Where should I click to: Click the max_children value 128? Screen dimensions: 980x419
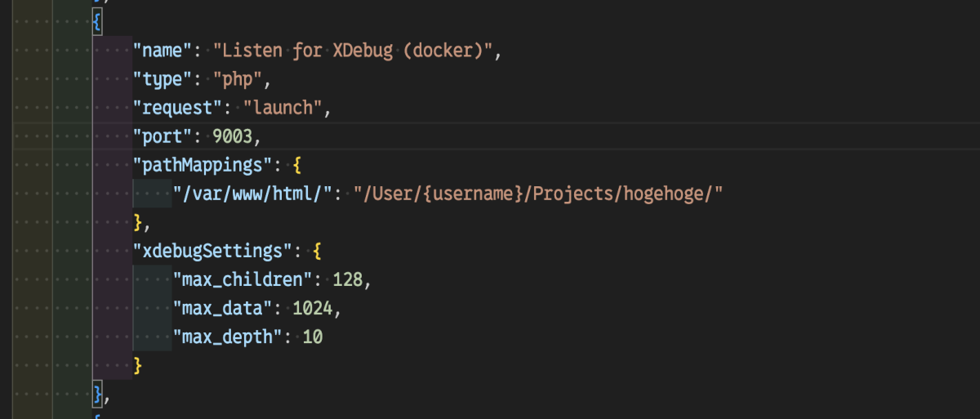(x=348, y=279)
